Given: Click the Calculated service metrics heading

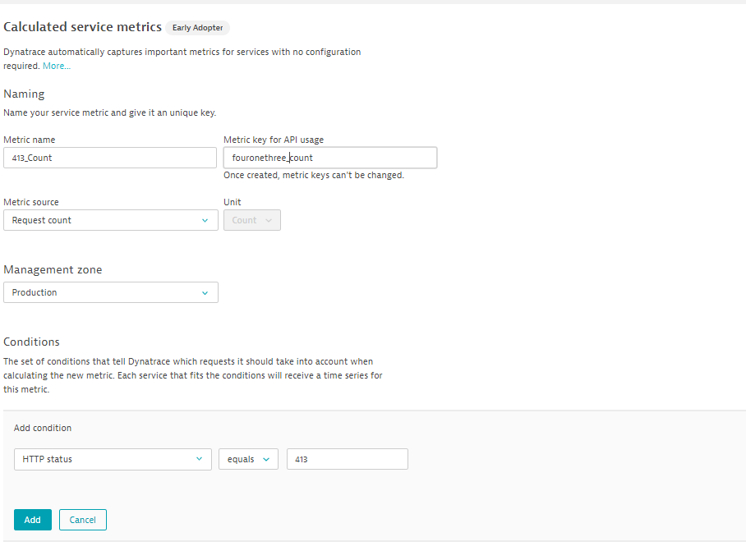Looking at the screenshot, I should 82,27.
